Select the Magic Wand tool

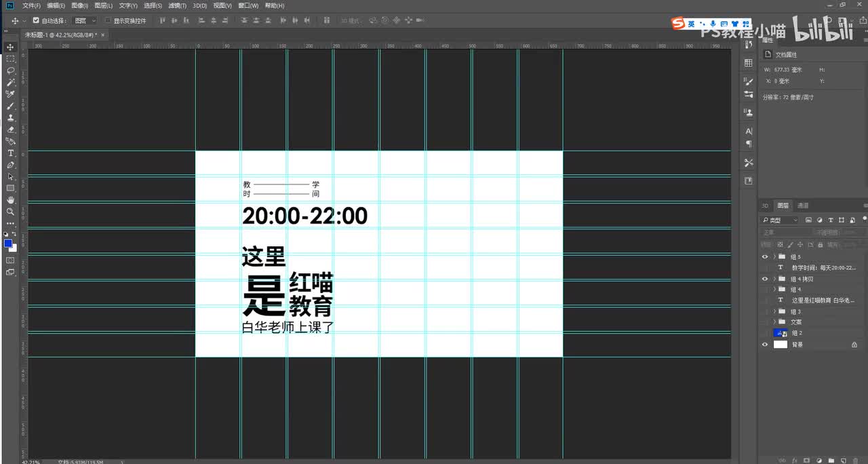[10, 82]
